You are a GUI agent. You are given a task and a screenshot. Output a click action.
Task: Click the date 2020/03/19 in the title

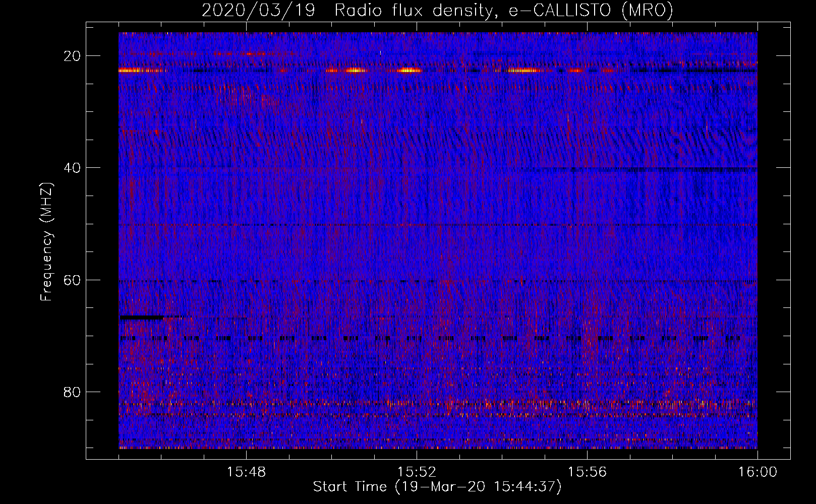point(258,11)
